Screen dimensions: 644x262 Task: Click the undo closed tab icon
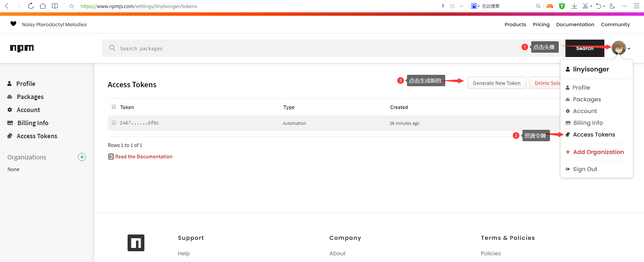[598, 6]
